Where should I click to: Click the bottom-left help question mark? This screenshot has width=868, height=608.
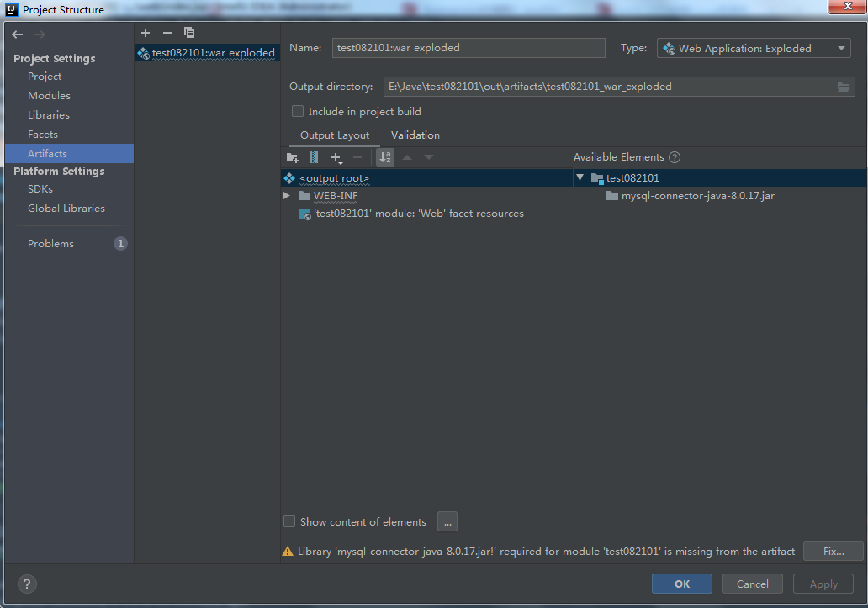tap(27, 584)
